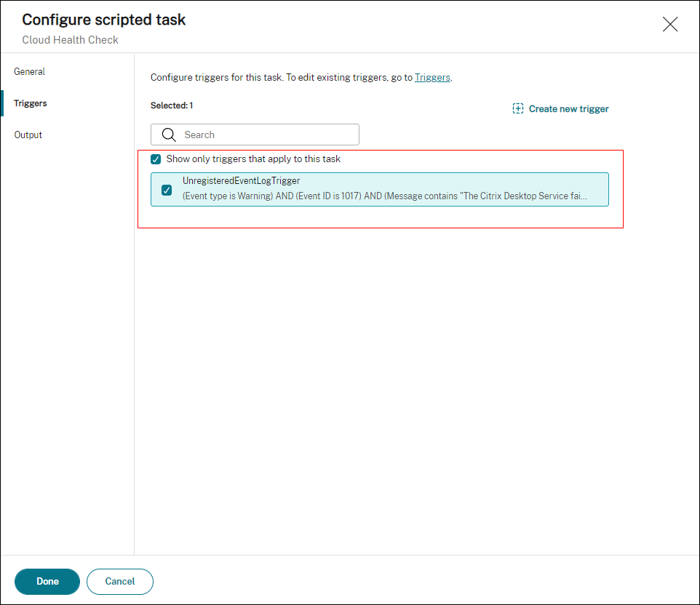The width and height of the screenshot is (700, 605).
Task: Open the General section
Action: click(x=29, y=72)
